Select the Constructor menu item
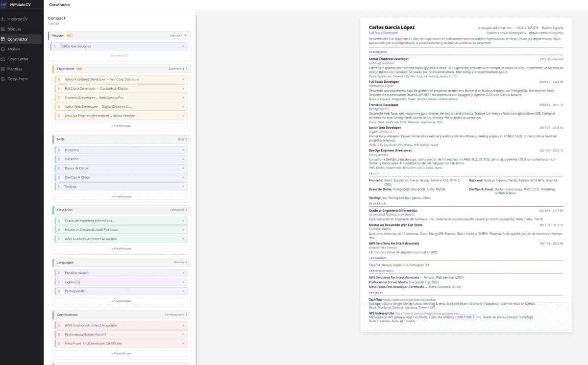Image resolution: width=588 pixels, height=365 pixels. (18, 39)
